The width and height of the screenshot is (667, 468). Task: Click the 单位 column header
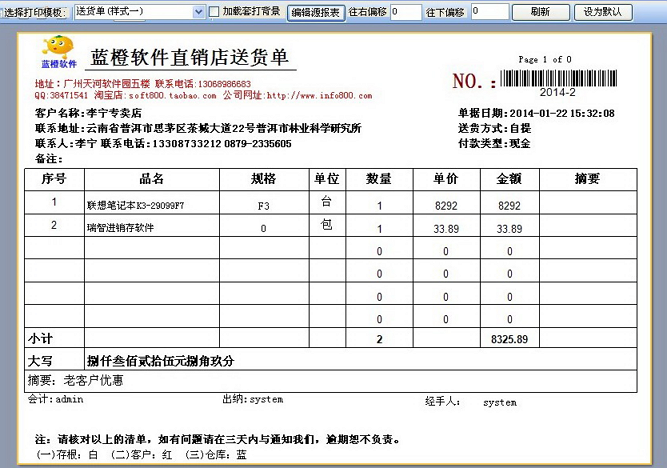coord(327,179)
